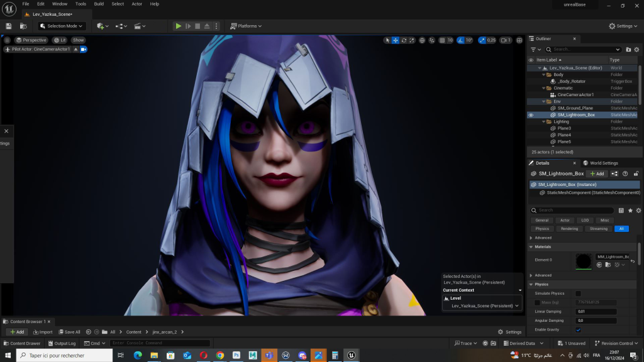Image resolution: width=644 pixels, height=362 pixels.
Task: Click the surface snapping icon in the viewport
Action: pos(431,40)
